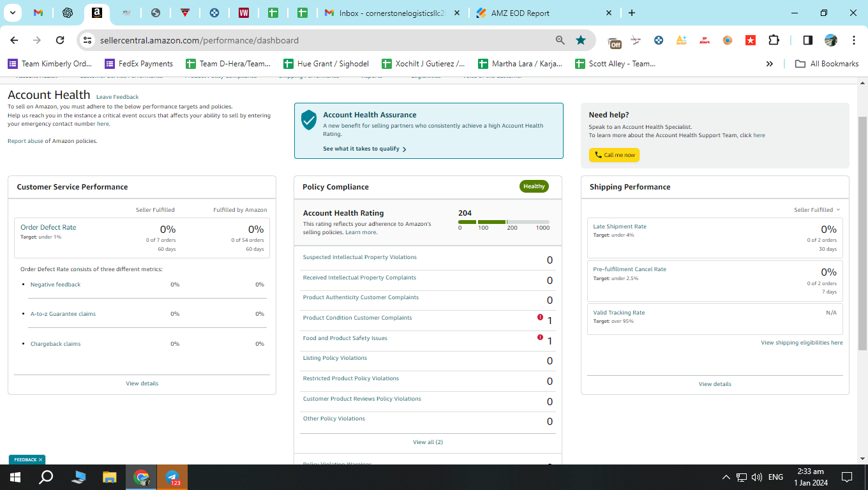Open Customer Product Reviews Policy Violations
The width and height of the screenshot is (868, 490).
[362, 399]
